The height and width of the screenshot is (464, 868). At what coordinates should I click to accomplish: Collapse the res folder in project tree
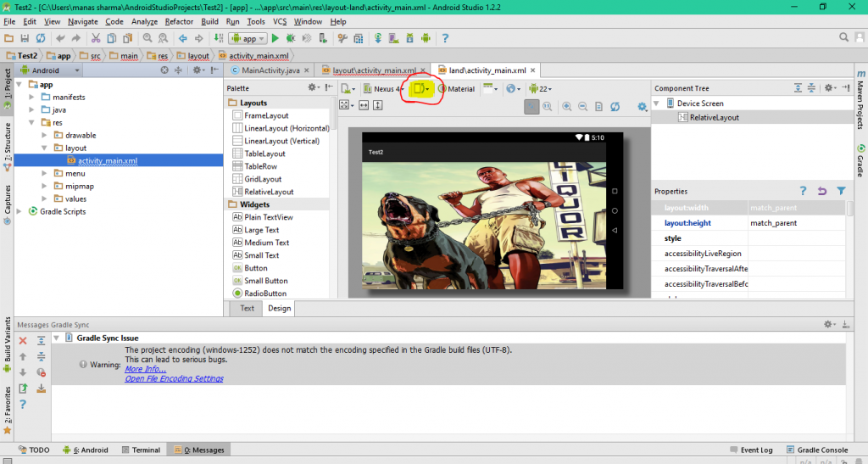(x=31, y=122)
